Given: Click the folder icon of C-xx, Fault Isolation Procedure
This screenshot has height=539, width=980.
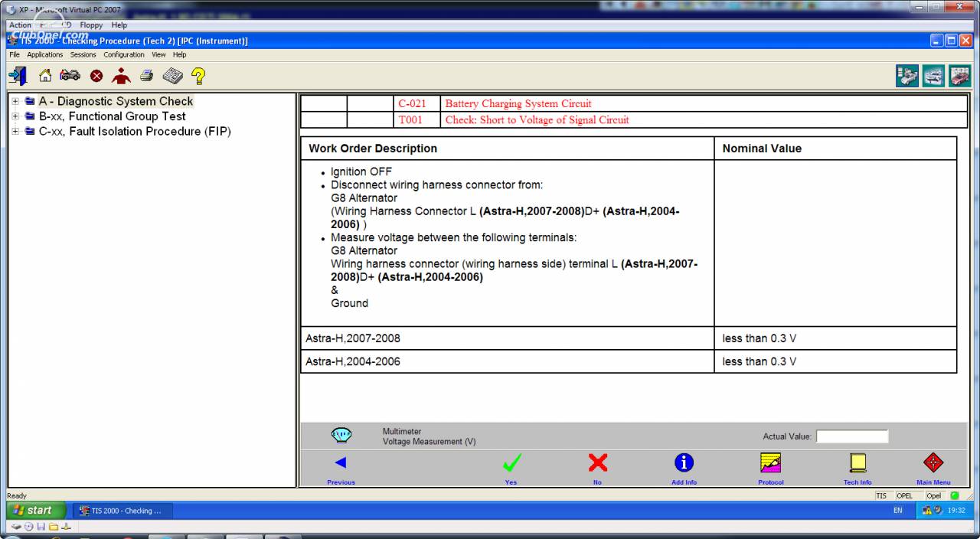Looking at the screenshot, I should pyautogui.click(x=29, y=132).
